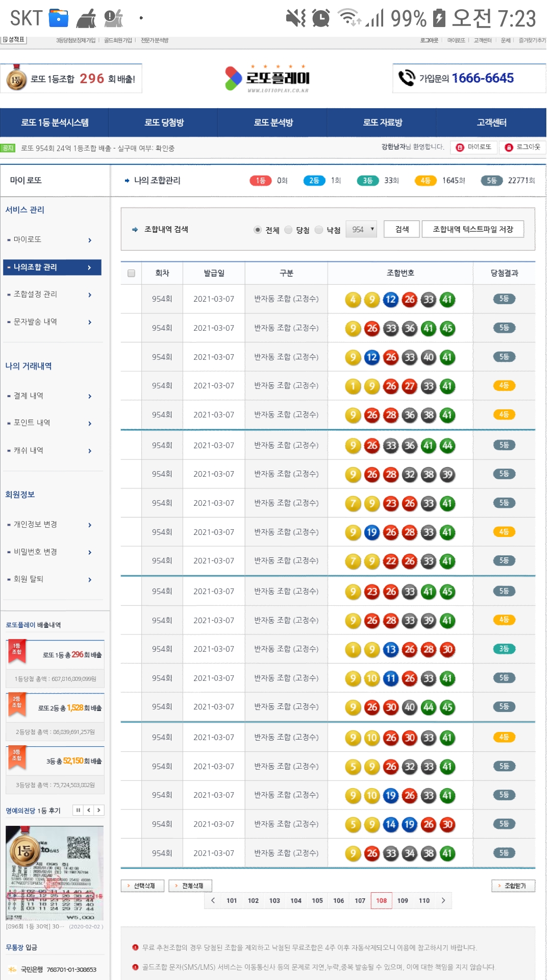Open the 고객센터 menu

[491, 122]
